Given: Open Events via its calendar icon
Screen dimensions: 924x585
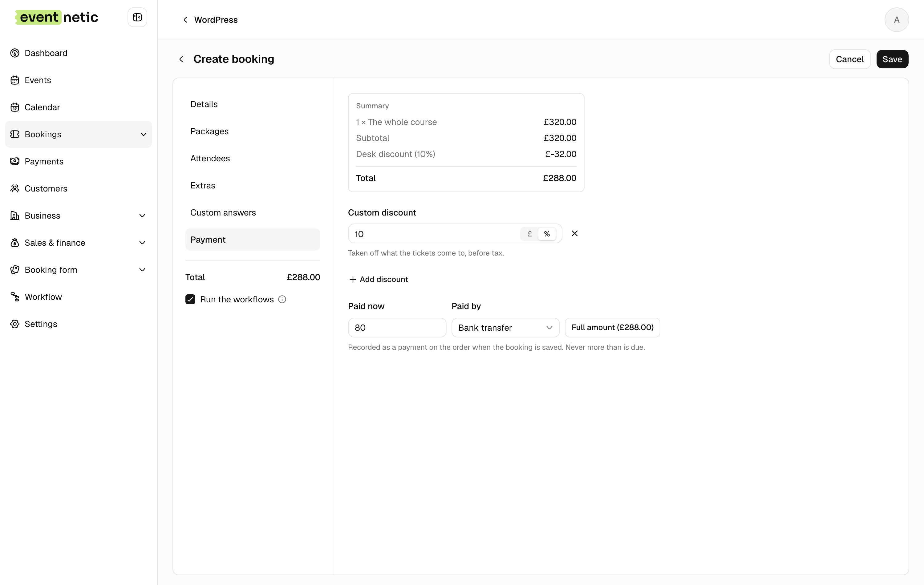Looking at the screenshot, I should point(14,80).
